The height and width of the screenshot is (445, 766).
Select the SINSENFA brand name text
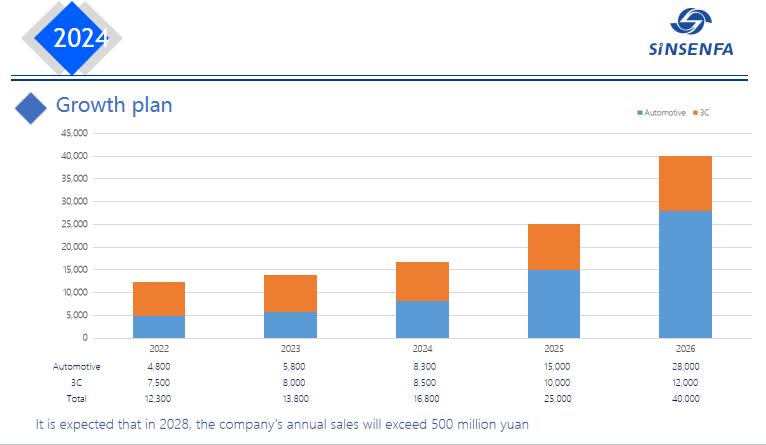pyautogui.click(x=690, y=49)
